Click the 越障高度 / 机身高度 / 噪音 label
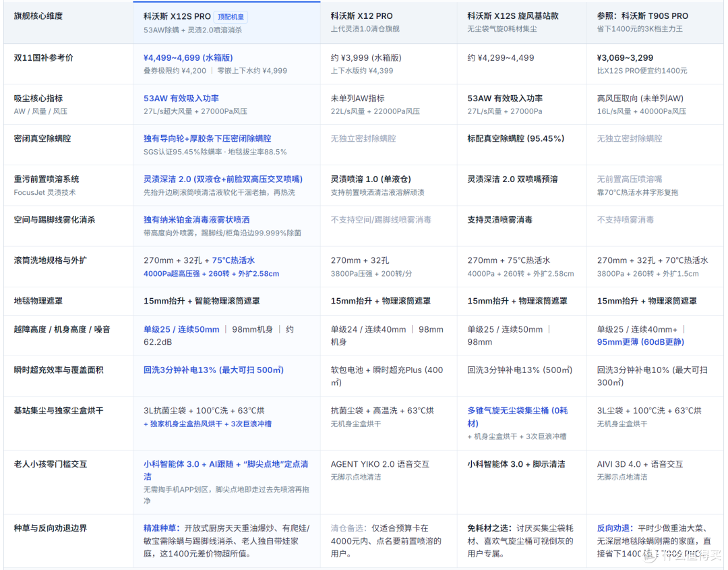This screenshot has width=728, height=570. click(x=62, y=329)
